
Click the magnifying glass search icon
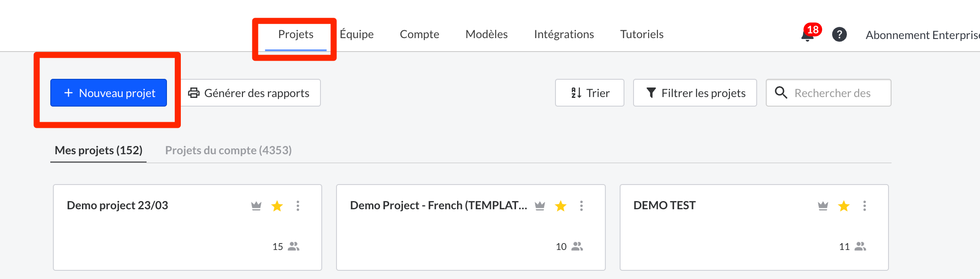tap(781, 93)
